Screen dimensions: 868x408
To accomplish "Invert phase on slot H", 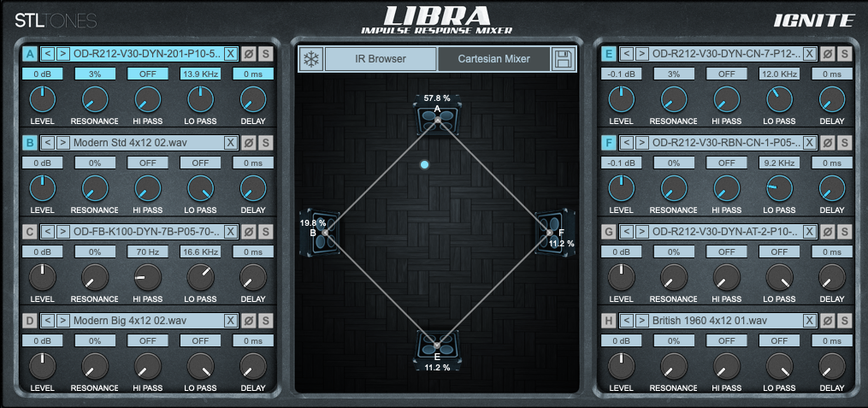I will click(x=827, y=321).
